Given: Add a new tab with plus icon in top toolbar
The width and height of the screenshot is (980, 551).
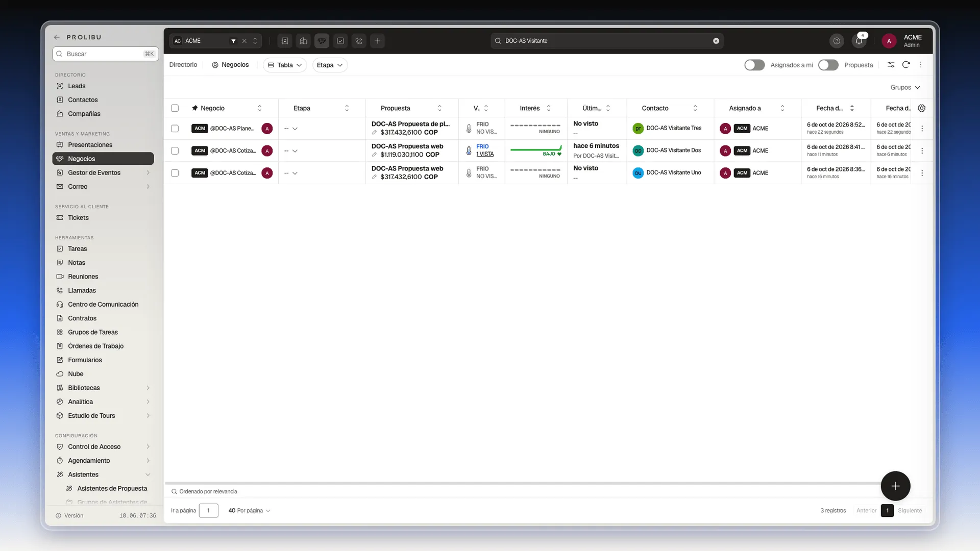Looking at the screenshot, I should [x=377, y=41].
